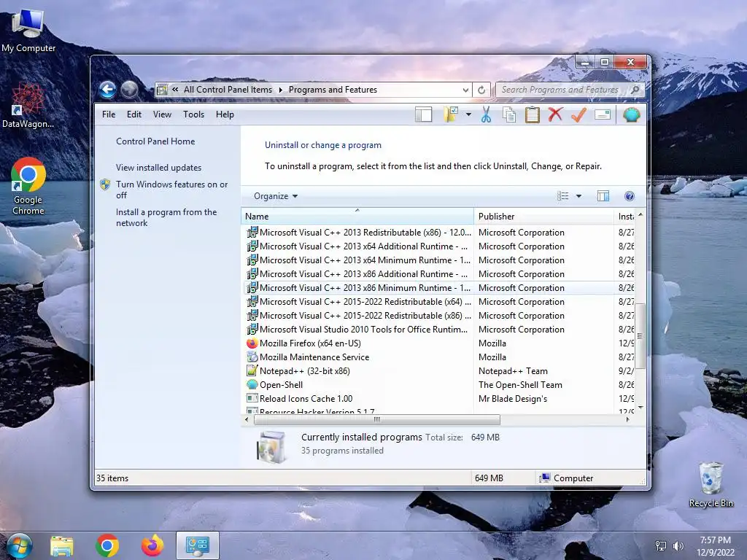The width and height of the screenshot is (747, 560).
Task: Open the Organize dropdown
Action: click(x=275, y=196)
